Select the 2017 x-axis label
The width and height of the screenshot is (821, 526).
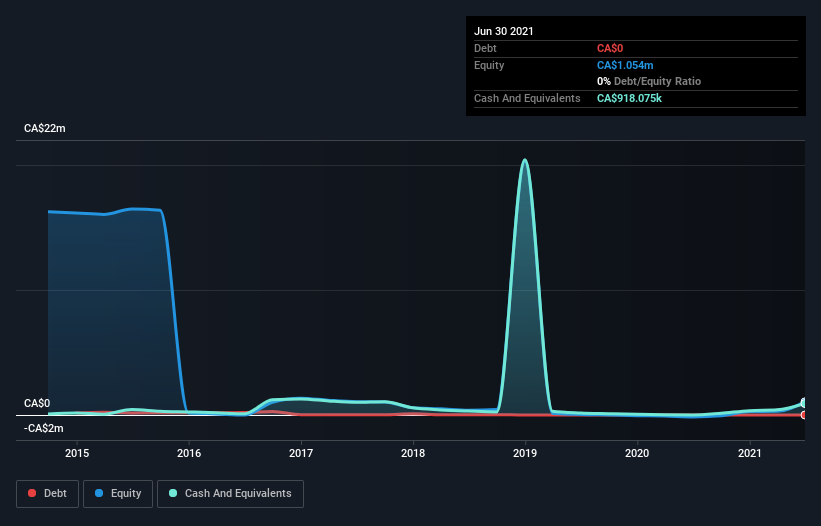301,453
